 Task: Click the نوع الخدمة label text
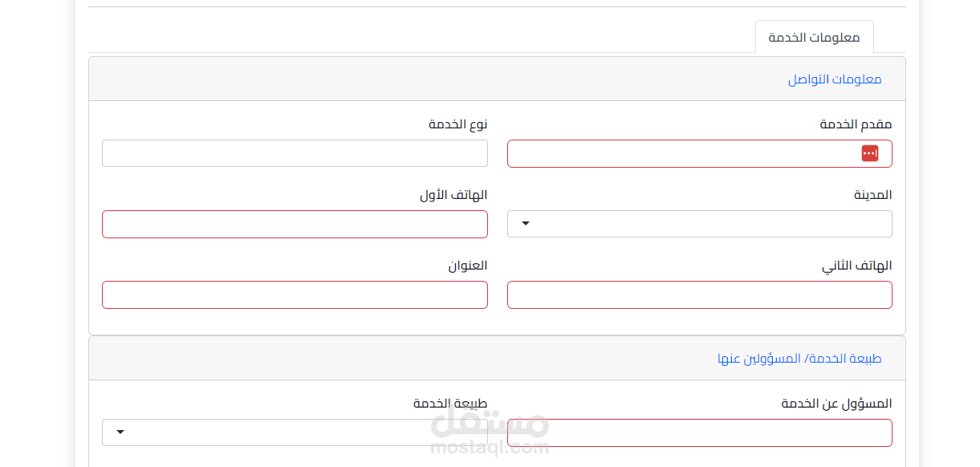click(457, 124)
